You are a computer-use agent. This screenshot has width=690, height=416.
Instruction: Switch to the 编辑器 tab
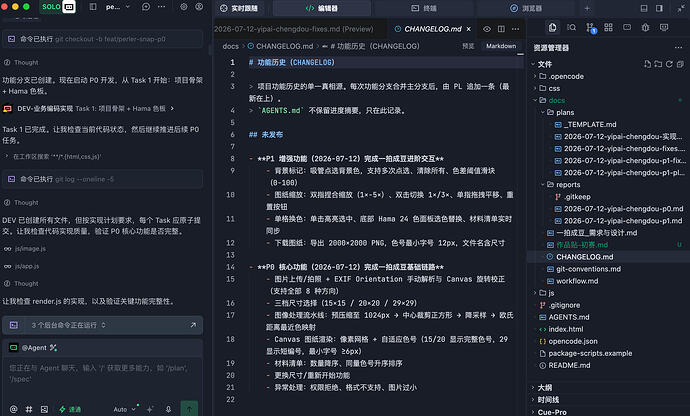[x=322, y=8]
